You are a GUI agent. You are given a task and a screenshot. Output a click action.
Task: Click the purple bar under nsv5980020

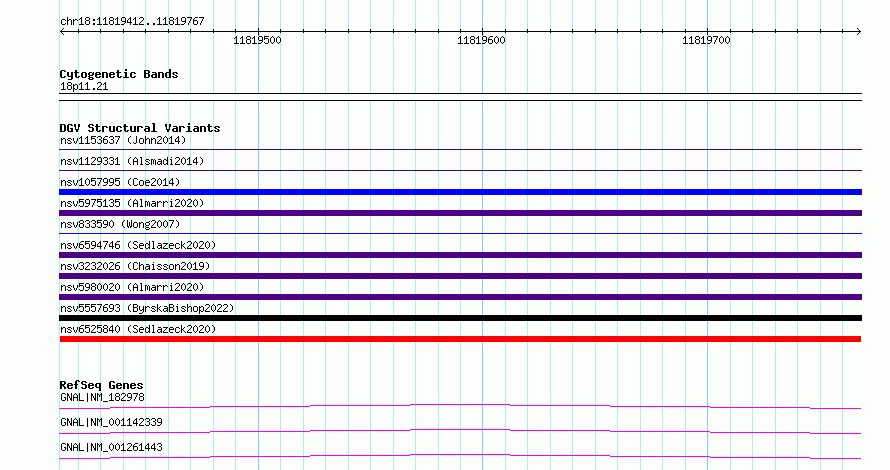[x=460, y=297]
